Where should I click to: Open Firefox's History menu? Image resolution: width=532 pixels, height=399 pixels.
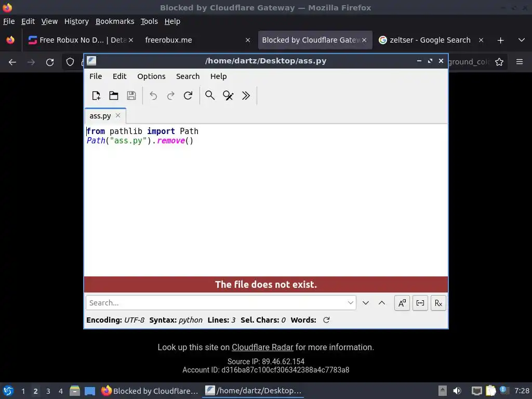tap(77, 21)
